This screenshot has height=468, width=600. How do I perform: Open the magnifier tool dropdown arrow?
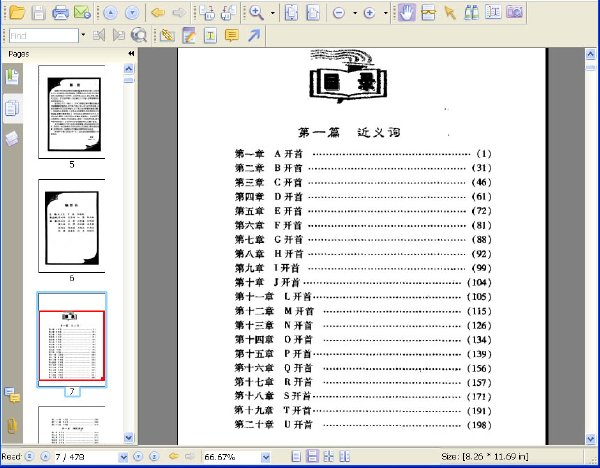[x=272, y=13]
